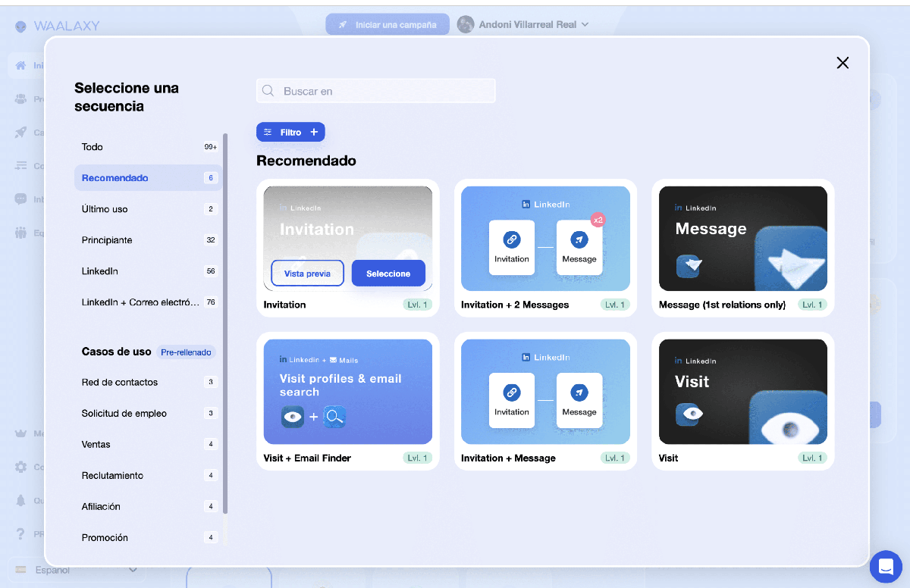Click the link icon in Invitation + 2 Messages card

[512, 239]
